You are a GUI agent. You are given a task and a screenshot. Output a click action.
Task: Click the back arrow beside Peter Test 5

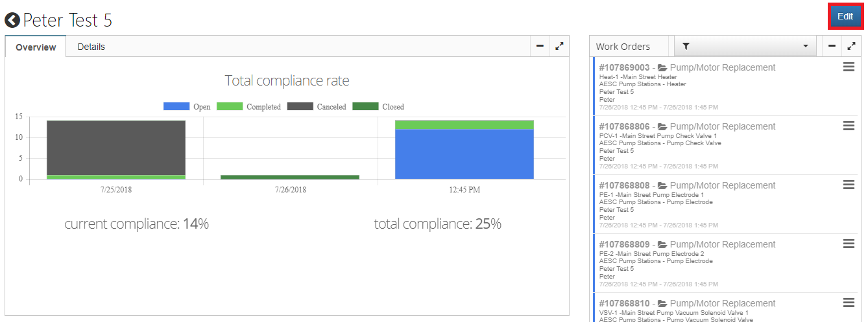[12, 21]
